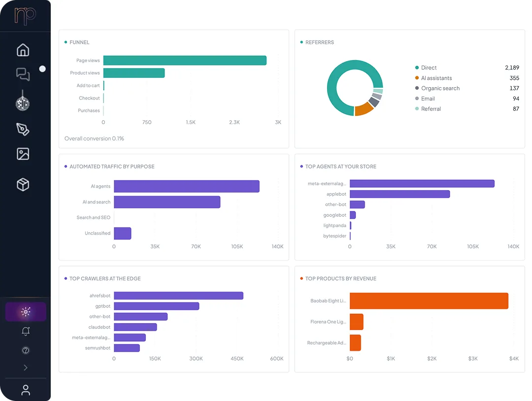The height and width of the screenshot is (401, 532).
Task: Click the 2,189 Direct value
Action: tap(512, 67)
